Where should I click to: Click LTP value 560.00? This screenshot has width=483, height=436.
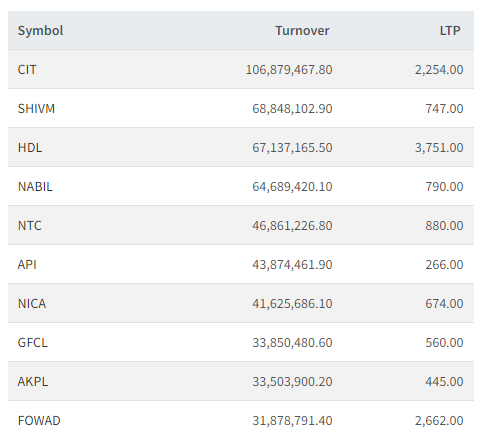click(444, 343)
